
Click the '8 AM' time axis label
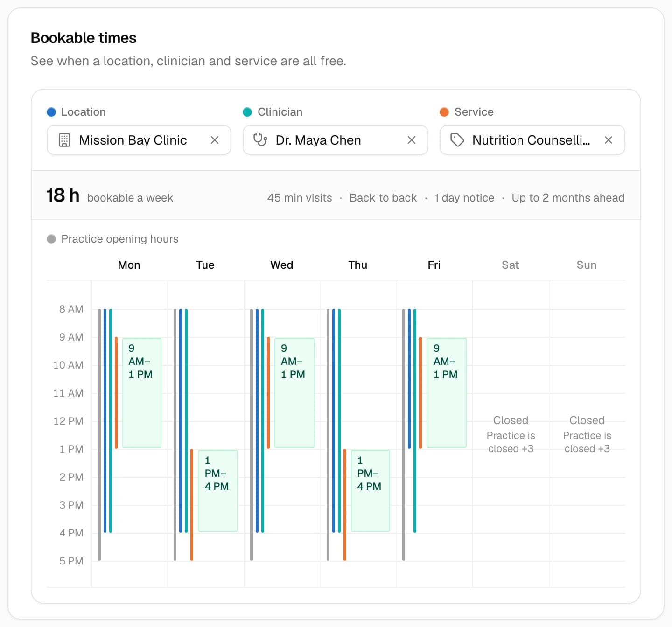pos(71,309)
